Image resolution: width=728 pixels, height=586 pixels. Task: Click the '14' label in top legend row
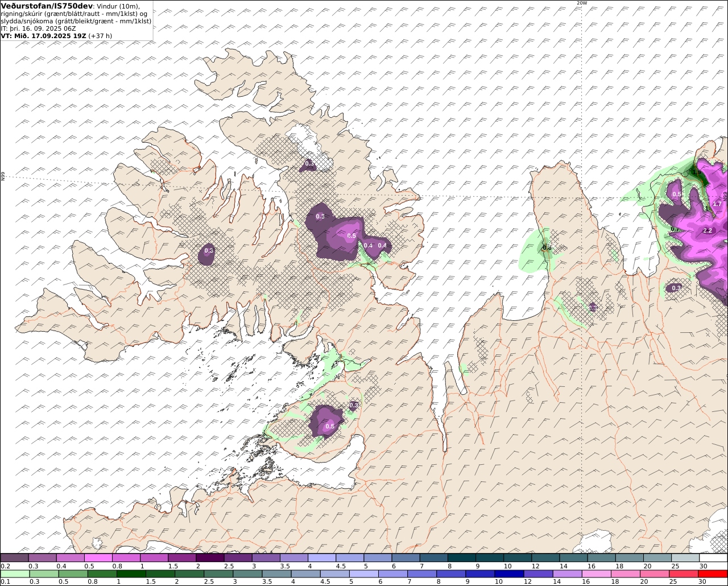pos(563,566)
